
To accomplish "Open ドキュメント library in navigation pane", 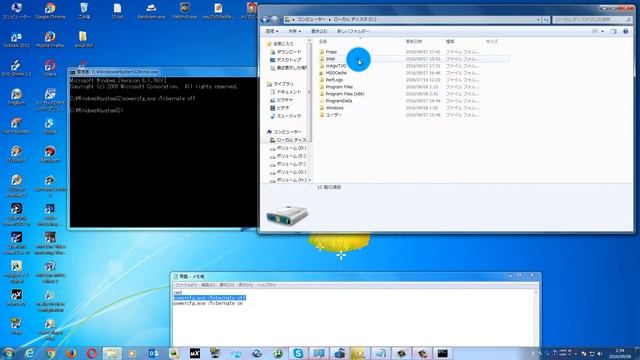I will tap(288, 92).
